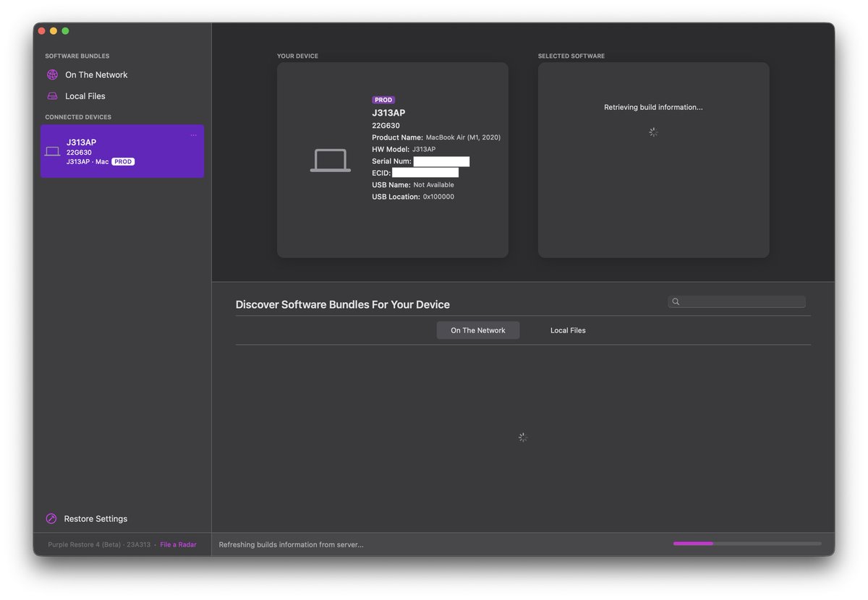Click the CONNECTED DEVICES sidebar header

78,117
